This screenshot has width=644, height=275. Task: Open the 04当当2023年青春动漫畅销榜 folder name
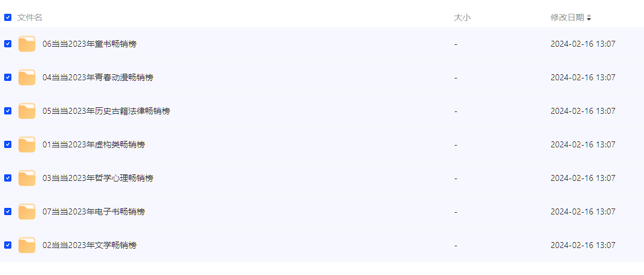98,77
